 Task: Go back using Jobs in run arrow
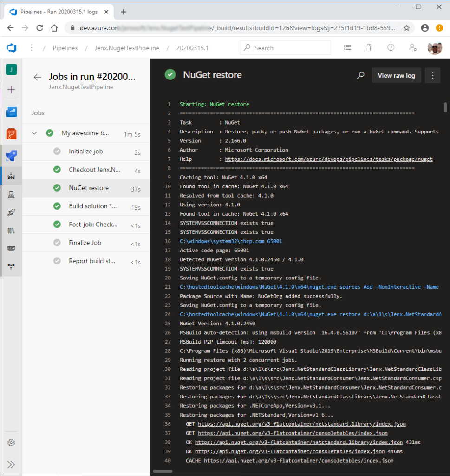[38, 77]
